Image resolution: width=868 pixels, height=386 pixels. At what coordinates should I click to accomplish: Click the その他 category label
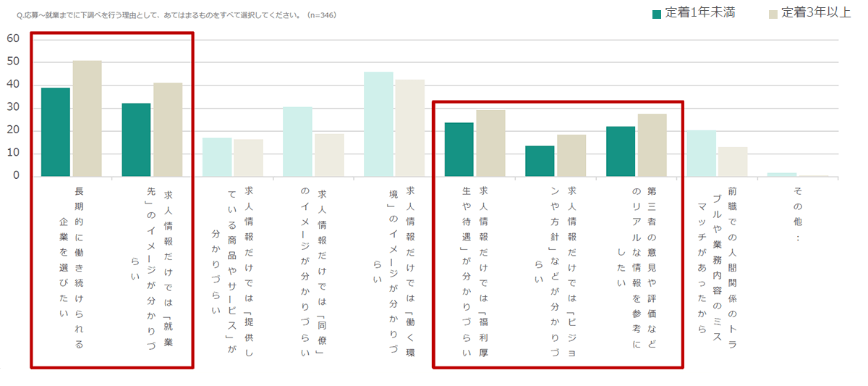(x=797, y=211)
